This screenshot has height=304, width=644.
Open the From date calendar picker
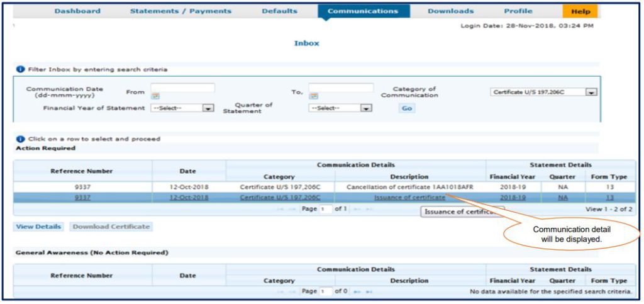155,96
